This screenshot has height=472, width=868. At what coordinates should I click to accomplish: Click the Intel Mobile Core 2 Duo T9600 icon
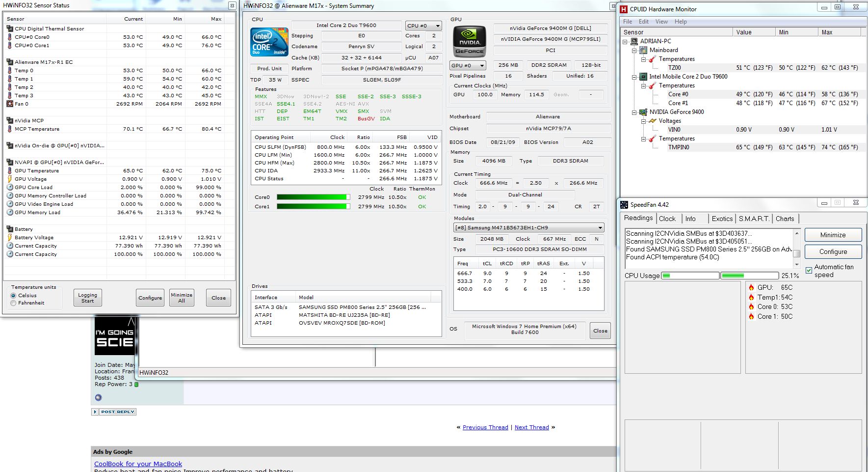coord(643,77)
